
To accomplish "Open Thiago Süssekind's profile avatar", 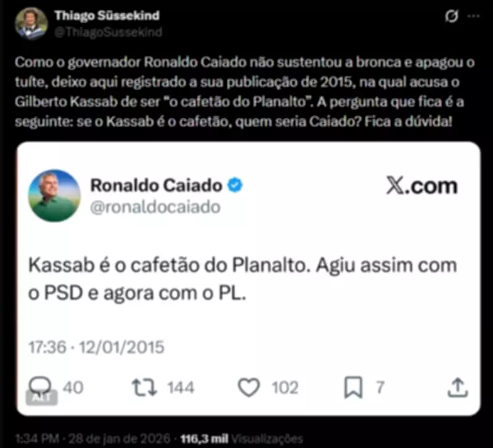I will click(x=31, y=23).
